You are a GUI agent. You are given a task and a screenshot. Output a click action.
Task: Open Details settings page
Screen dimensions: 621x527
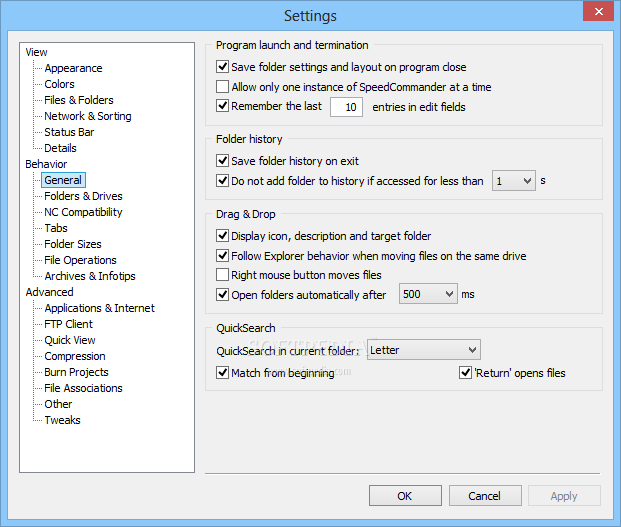coord(60,148)
